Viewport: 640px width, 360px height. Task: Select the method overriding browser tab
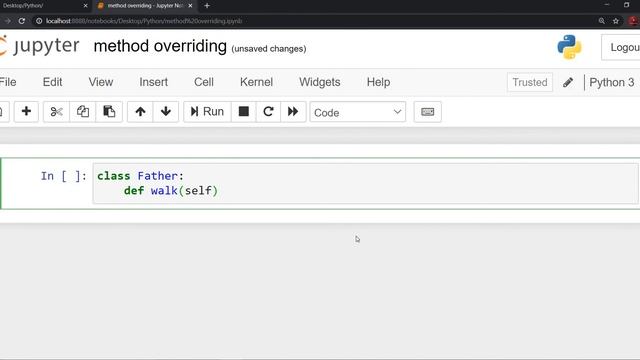[x=144, y=6]
